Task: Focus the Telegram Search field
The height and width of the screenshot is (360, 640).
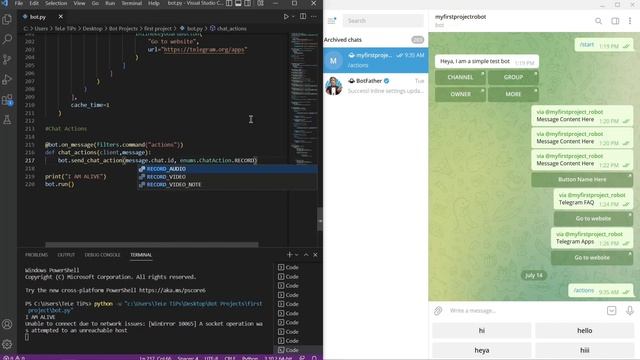Action: (383, 20)
